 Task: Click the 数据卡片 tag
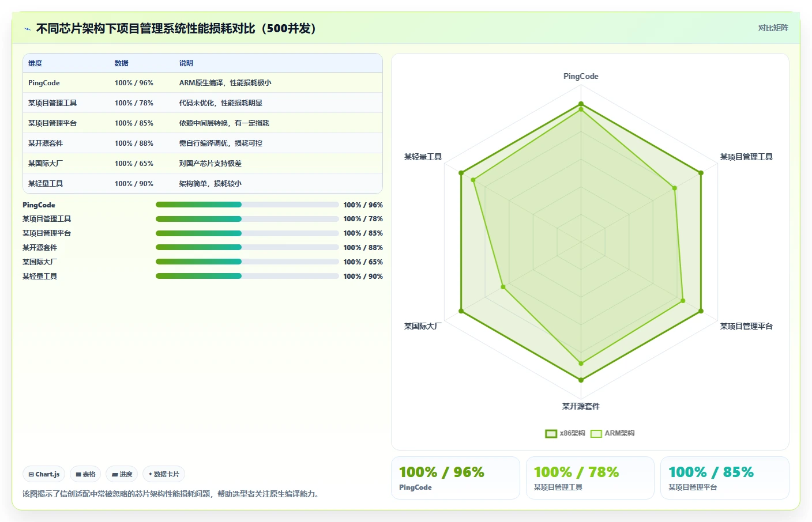click(164, 474)
